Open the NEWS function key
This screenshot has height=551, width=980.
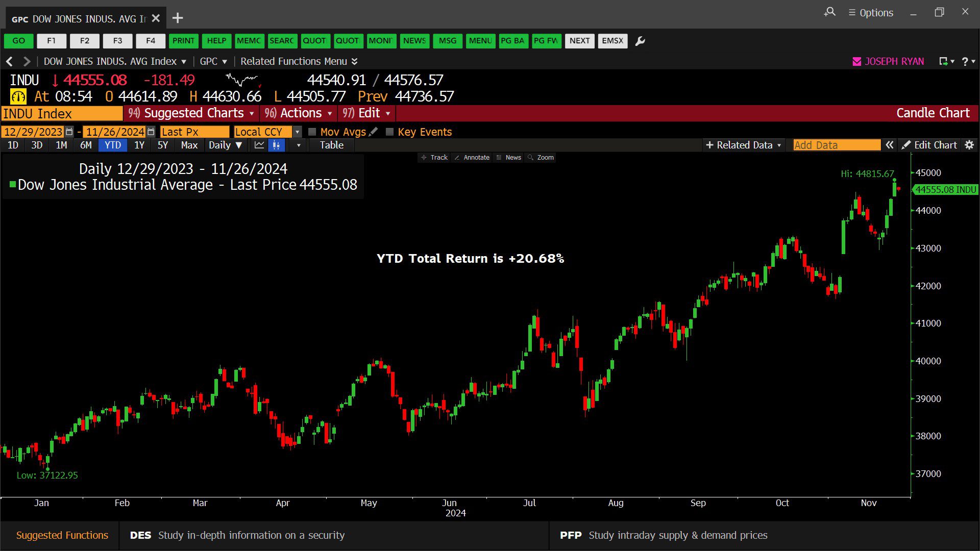(x=414, y=41)
